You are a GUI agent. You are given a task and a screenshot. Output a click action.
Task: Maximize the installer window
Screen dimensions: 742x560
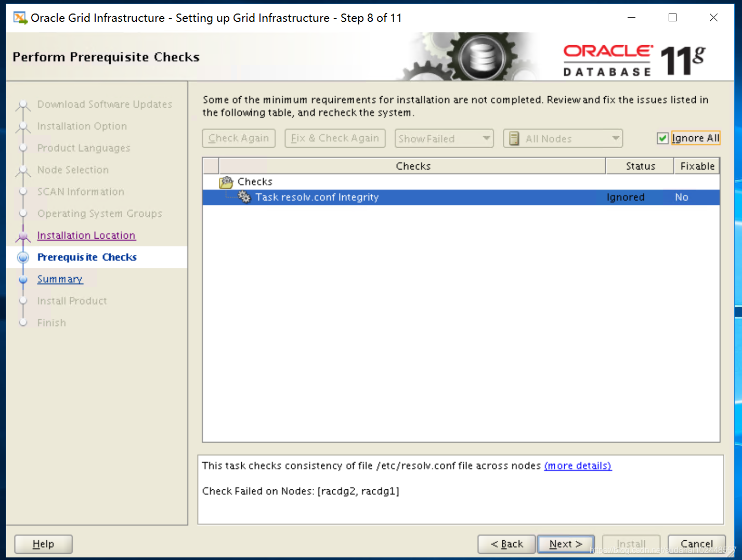pos(672,18)
